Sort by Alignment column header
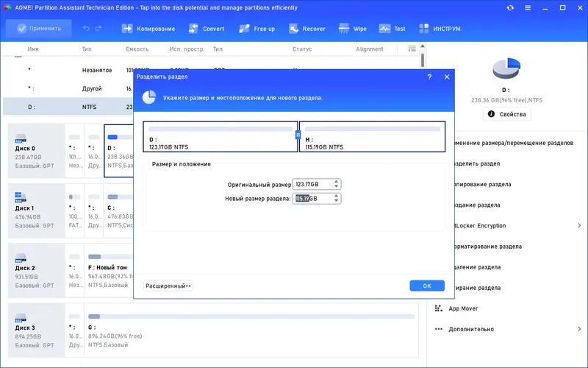This screenshot has height=368, width=588. click(370, 49)
